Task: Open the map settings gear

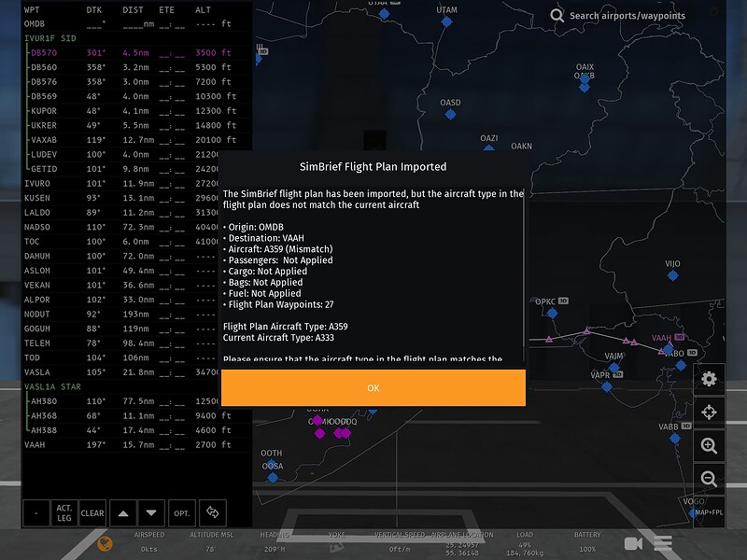Action: point(709,379)
